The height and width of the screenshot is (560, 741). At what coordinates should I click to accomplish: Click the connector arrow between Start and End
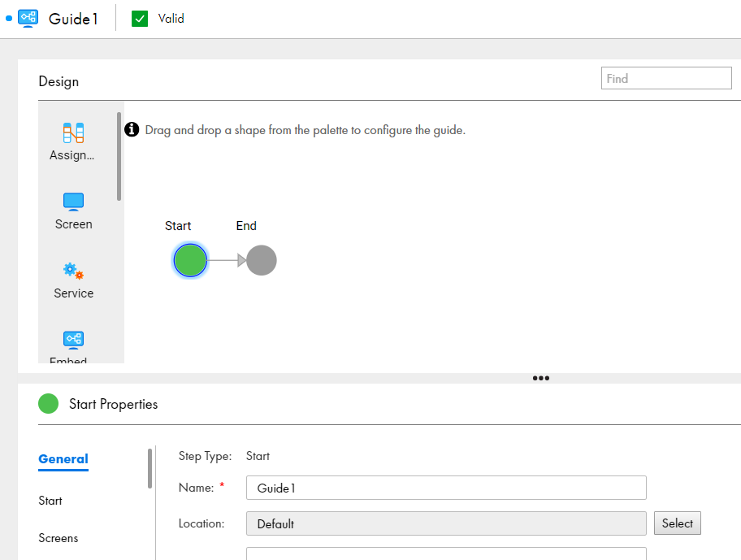tap(227, 260)
